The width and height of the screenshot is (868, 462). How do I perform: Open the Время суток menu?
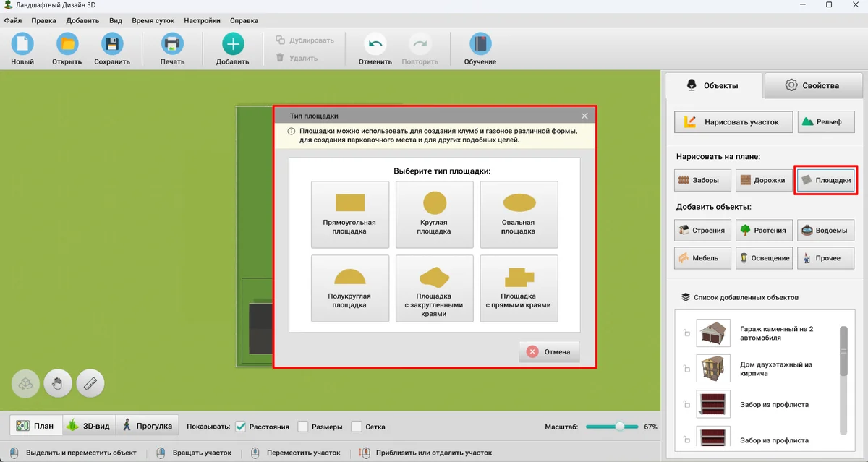tap(153, 21)
